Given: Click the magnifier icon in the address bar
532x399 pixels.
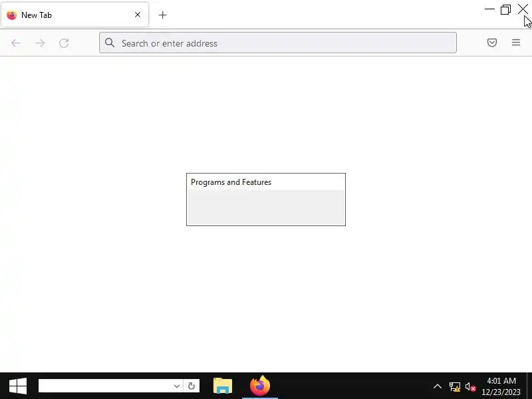Looking at the screenshot, I should coord(110,43).
